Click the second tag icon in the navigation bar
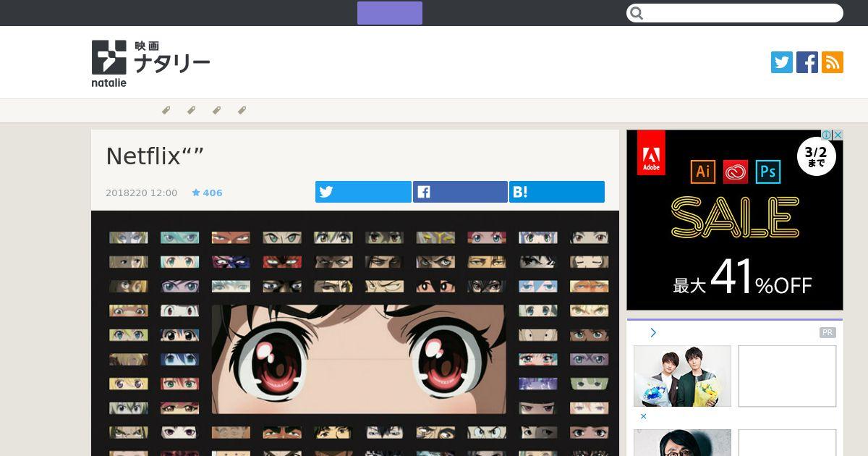The height and width of the screenshot is (456, 868). pyautogui.click(x=191, y=111)
